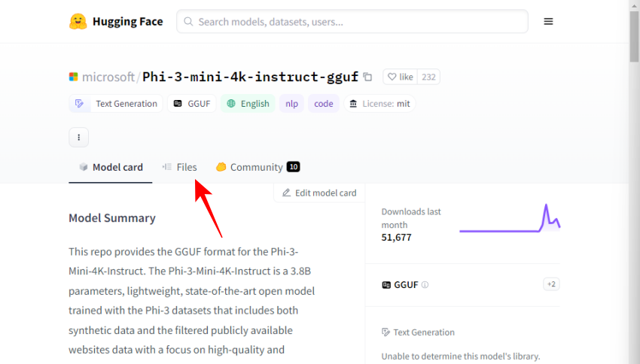The width and height of the screenshot is (640, 364).
Task: Click the search magnifier icon
Action: pyautogui.click(x=188, y=21)
